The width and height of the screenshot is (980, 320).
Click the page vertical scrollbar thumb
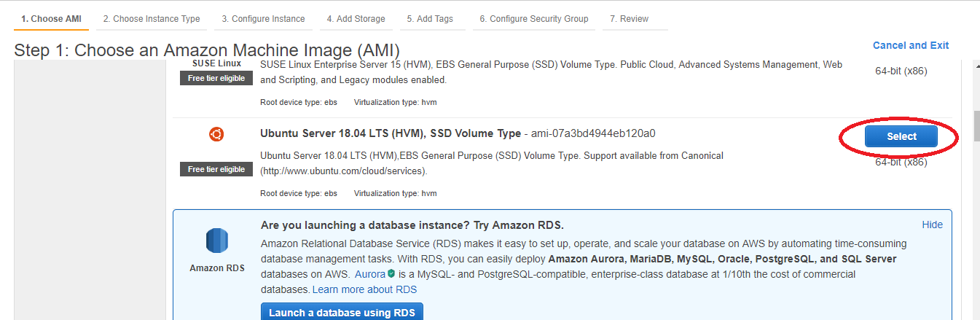click(976, 126)
